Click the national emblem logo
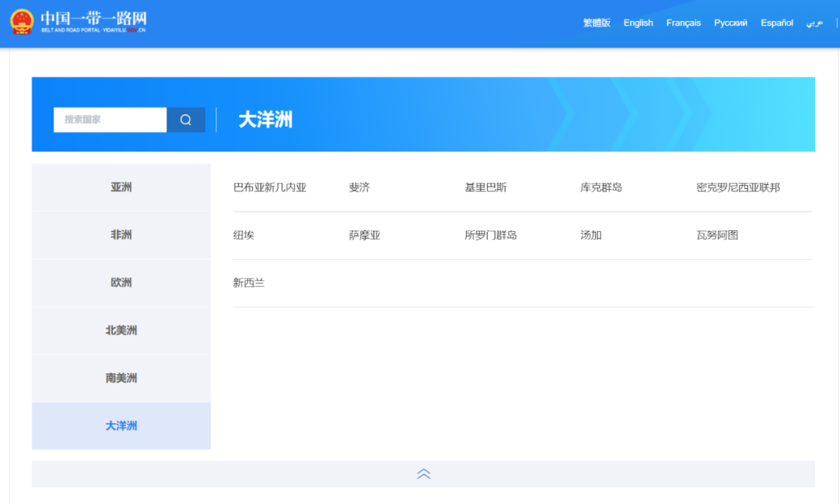This screenshot has height=504, width=840. (x=21, y=21)
